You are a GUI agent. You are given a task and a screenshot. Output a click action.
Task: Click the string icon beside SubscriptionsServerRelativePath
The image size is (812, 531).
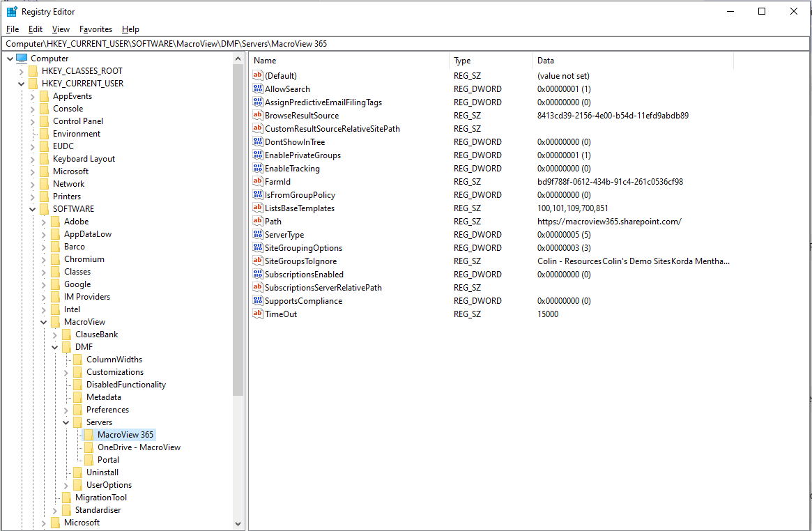coord(258,288)
